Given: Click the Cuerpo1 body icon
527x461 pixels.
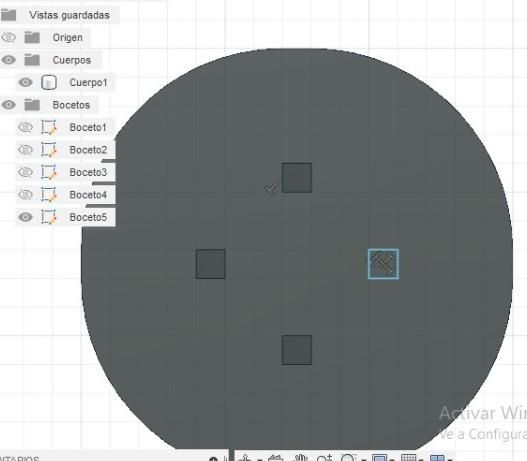Looking at the screenshot, I should pos(49,82).
